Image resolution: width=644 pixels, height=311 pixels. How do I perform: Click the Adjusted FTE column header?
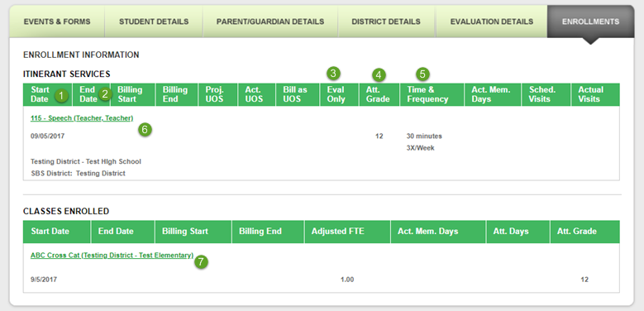pos(347,232)
